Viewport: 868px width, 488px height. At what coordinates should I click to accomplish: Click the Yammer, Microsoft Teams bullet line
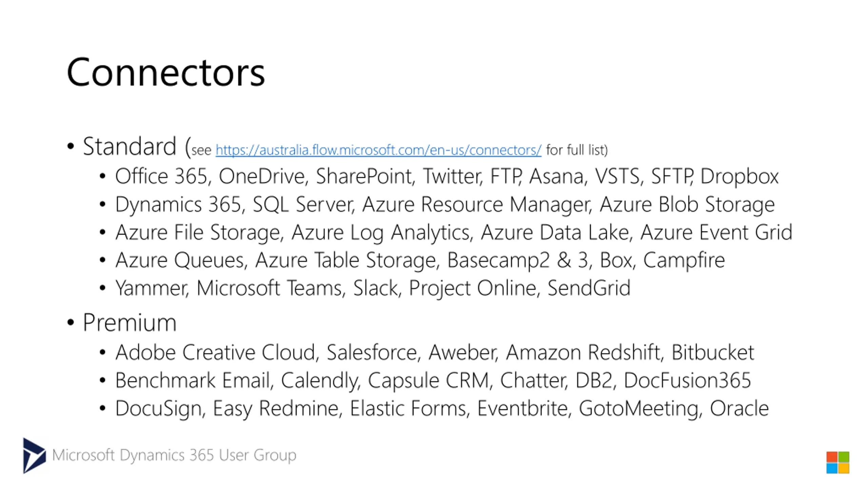(x=373, y=288)
